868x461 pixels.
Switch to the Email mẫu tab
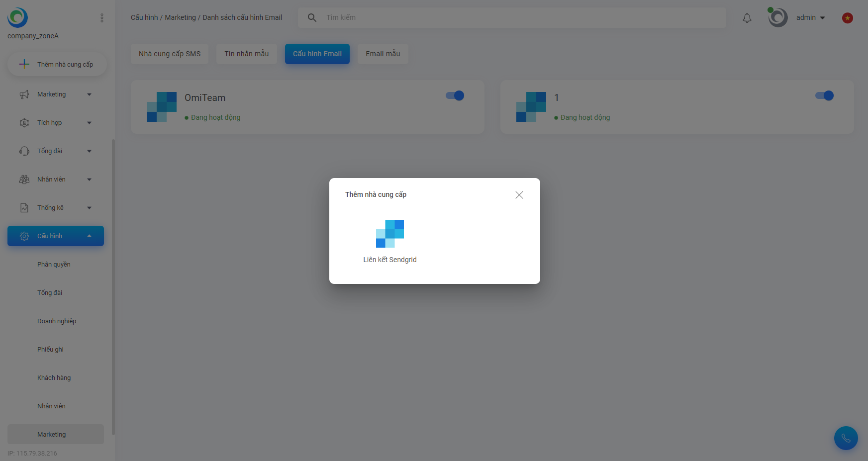pos(383,54)
